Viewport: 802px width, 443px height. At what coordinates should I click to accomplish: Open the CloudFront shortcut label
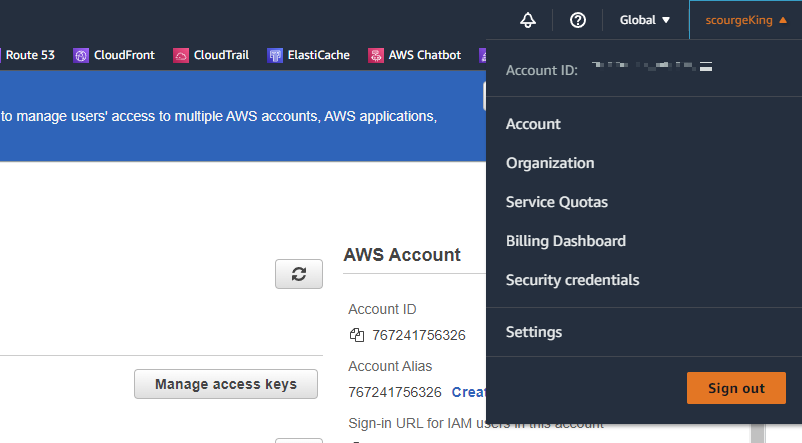pos(124,55)
